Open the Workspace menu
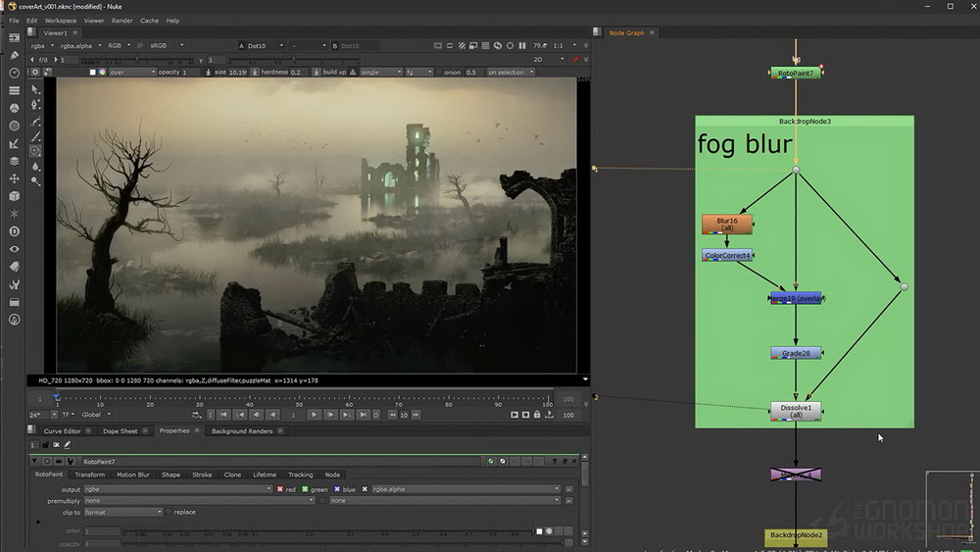This screenshot has width=980, height=552. tap(61, 21)
